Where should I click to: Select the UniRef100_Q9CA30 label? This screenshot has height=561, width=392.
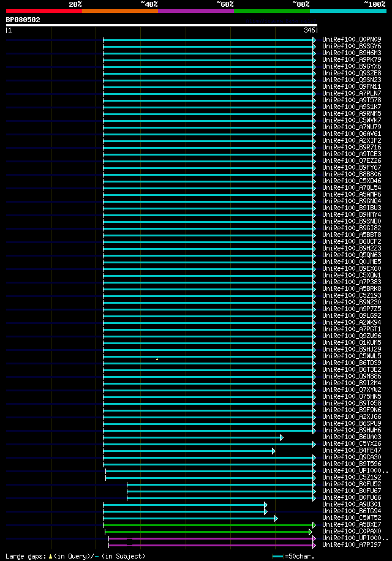(x=352, y=457)
